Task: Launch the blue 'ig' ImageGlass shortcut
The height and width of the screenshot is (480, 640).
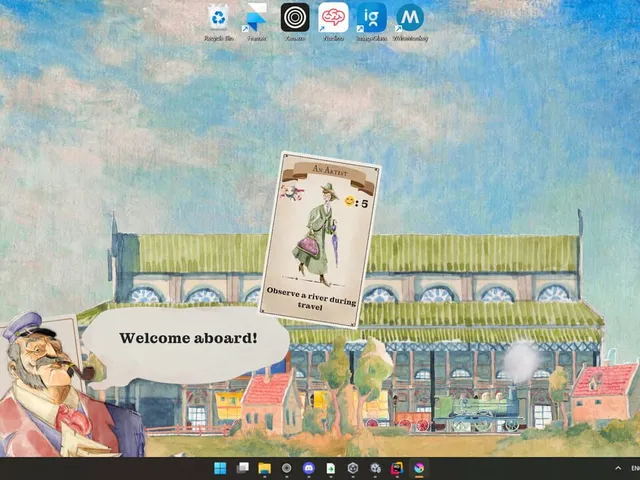Action: coord(371,20)
